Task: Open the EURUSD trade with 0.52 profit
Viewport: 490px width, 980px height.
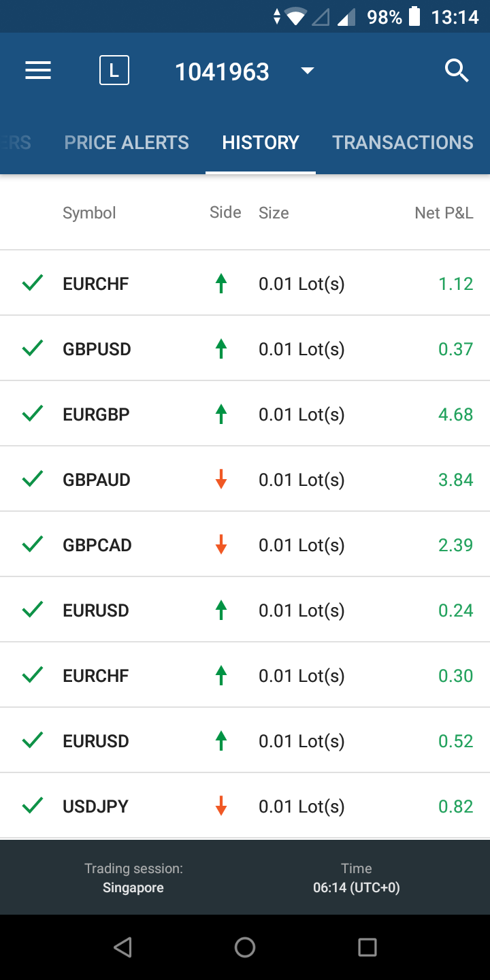Action: coord(245,741)
